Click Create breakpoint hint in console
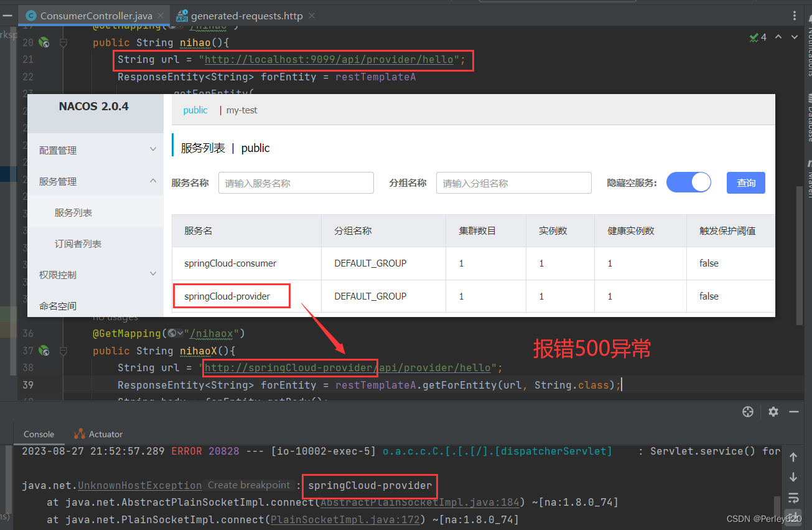The width and height of the screenshot is (812, 530). coord(249,485)
